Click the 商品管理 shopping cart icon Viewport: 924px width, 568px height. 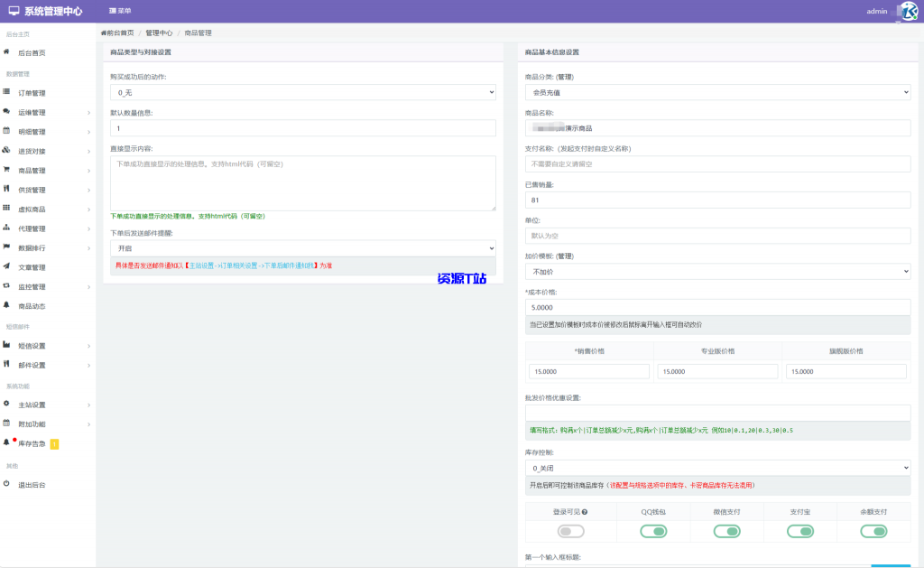(7, 170)
